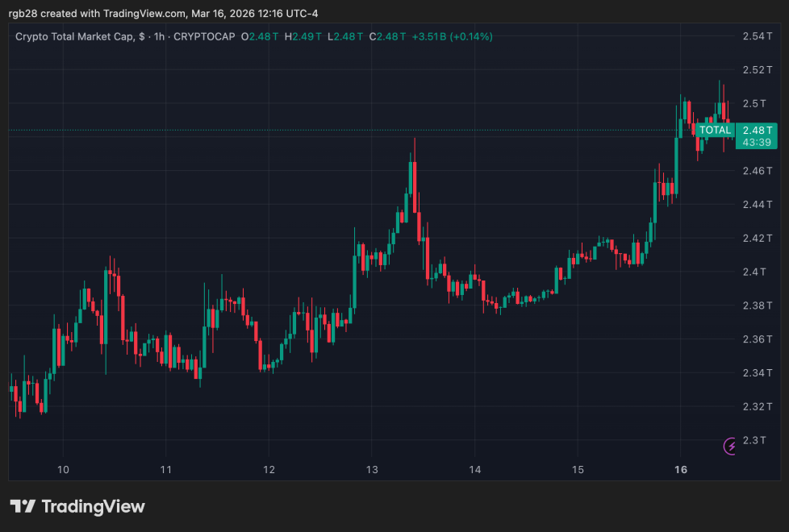Click the TradingView logo at bottom left
Image resolution: width=789 pixels, height=532 pixels.
77,507
